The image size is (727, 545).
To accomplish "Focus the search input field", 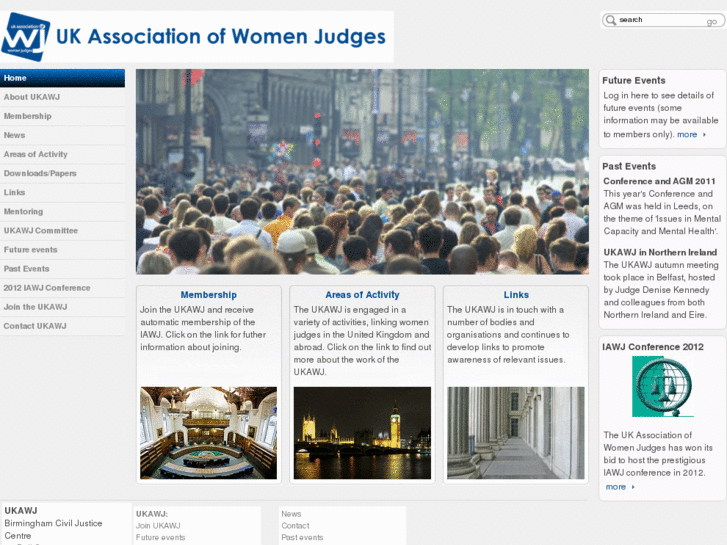I will tap(661, 20).
